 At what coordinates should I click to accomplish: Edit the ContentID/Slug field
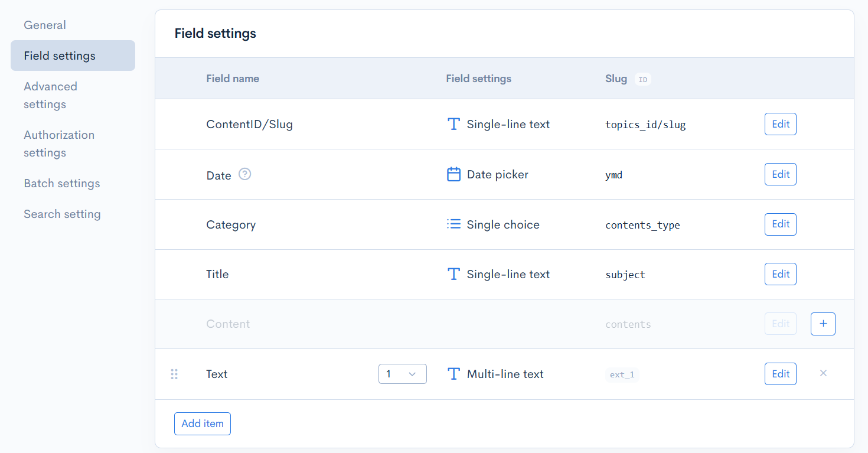[780, 124]
